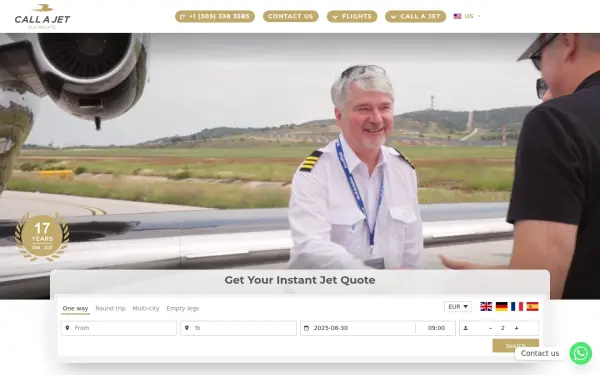Screen dimensions: 600x375
Task: Click the Get Your Instant Jet Quote heading
Action: (x=300, y=280)
